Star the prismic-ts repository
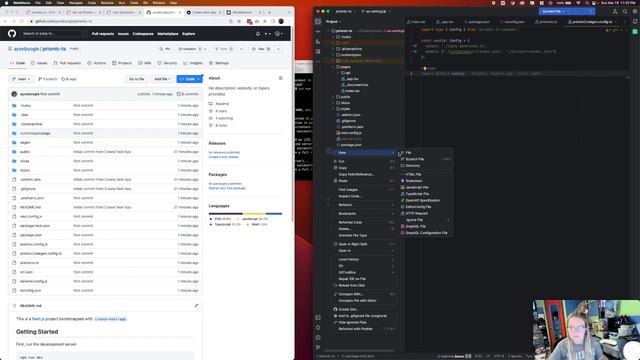The height and width of the screenshot is (360, 640). tap(261, 49)
